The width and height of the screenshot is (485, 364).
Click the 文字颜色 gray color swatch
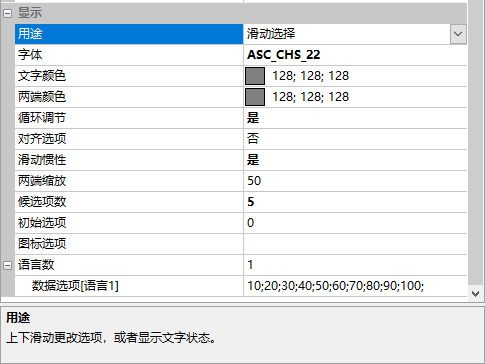pyautogui.click(x=255, y=76)
